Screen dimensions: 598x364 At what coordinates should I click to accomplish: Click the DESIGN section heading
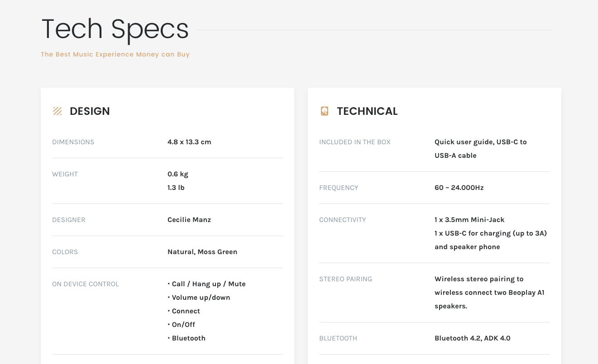[x=90, y=111]
